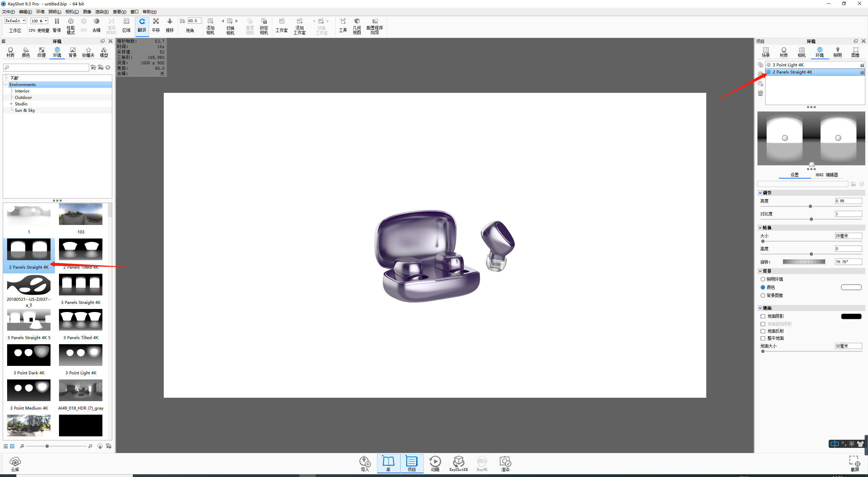Click the bottom 渲染 render button
Screen dimensions: 868x477
pos(505,463)
